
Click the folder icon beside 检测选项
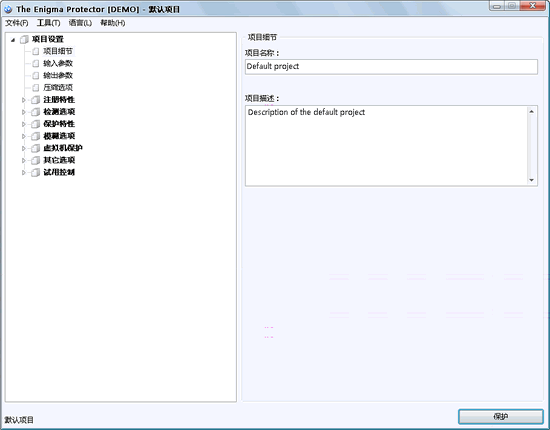point(35,112)
